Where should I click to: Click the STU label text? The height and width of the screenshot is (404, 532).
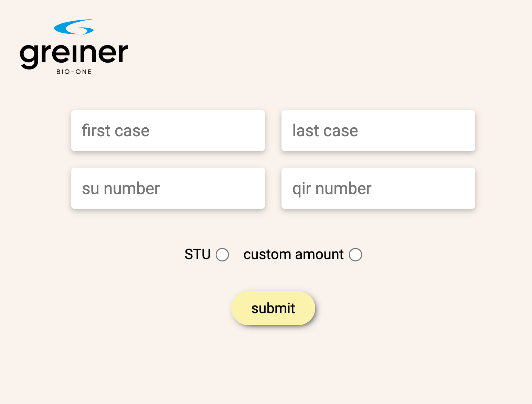tap(198, 254)
